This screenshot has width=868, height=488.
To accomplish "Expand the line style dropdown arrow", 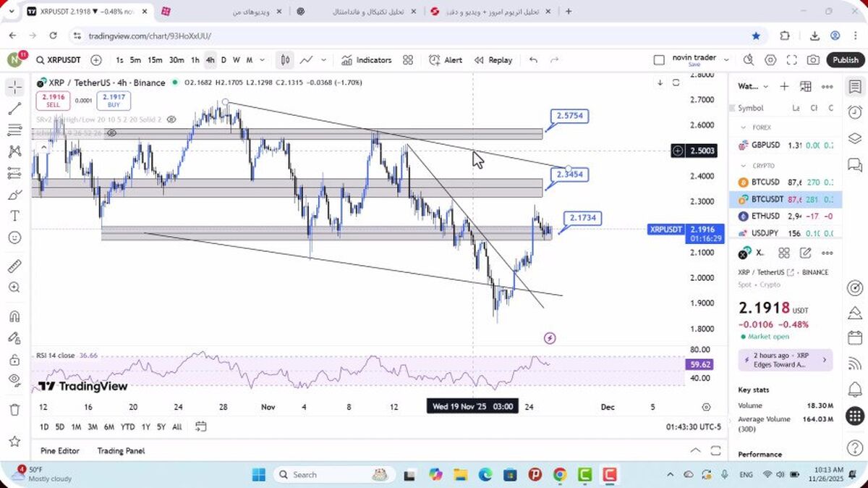I will pos(323,60).
